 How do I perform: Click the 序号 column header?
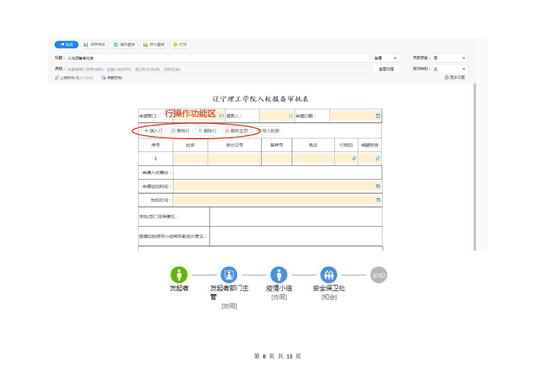[155, 145]
